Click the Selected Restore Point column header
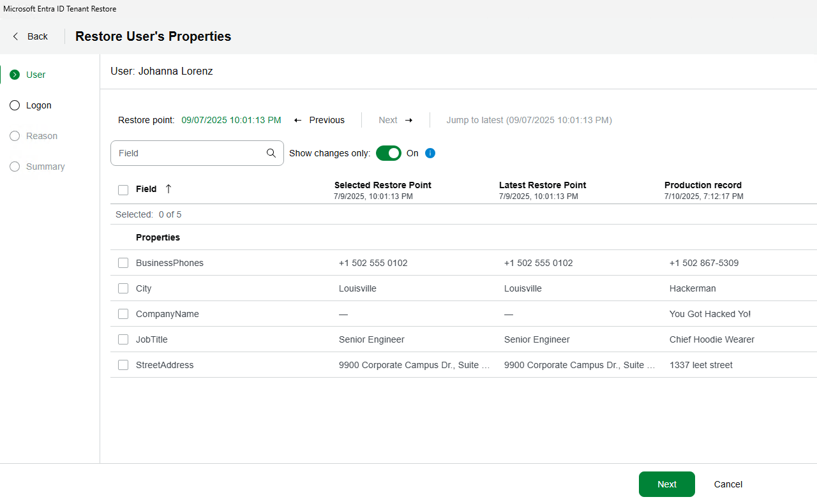817x504 pixels. [x=383, y=190]
